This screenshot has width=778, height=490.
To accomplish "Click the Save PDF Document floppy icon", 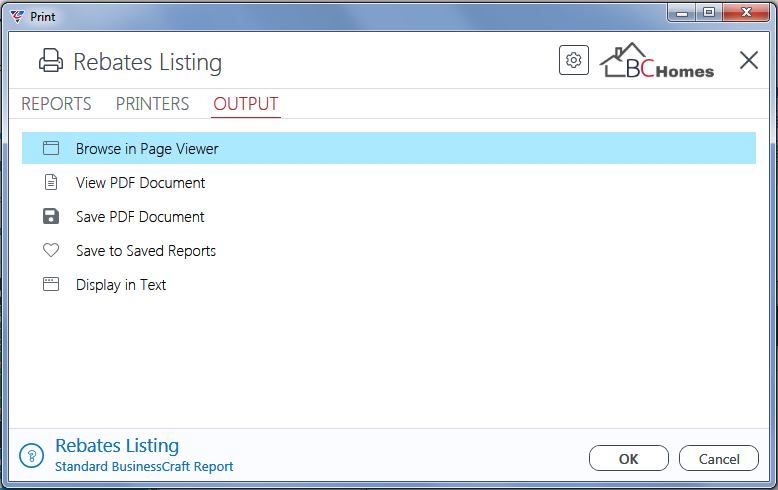I will tap(51, 216).
